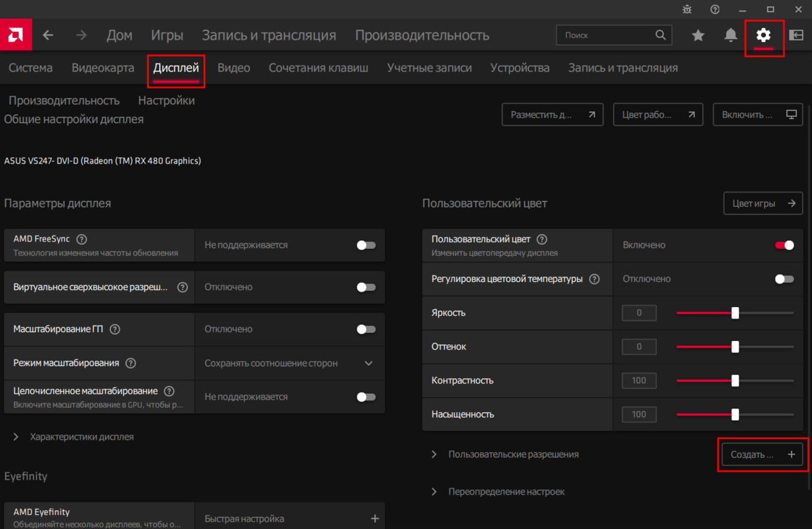
Task: Toggle sidebar panel icon
Action: [796, 35]
